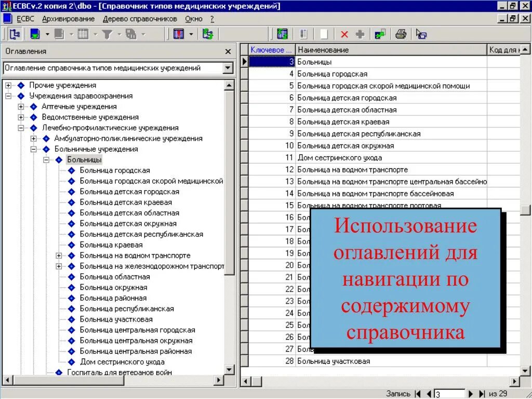Go to previous record navigation button
The width and height of the screenshot is (532, 399).
[429, 394]
